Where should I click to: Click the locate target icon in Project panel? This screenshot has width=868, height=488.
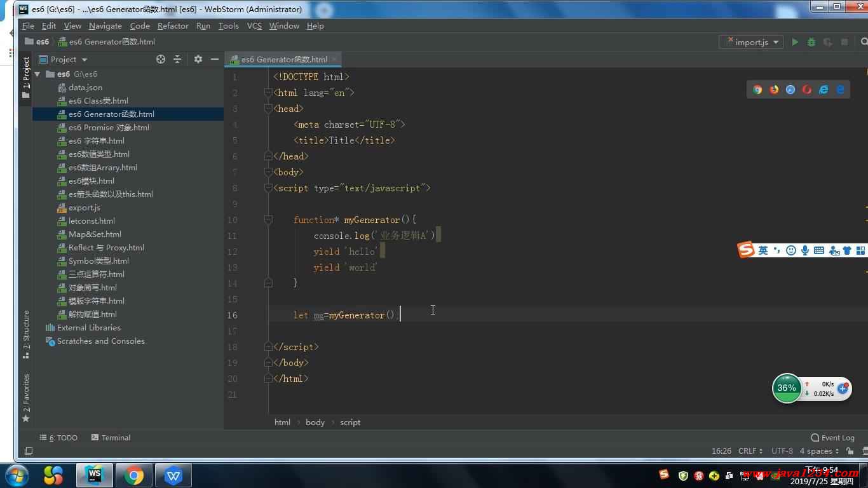tap(161, 59)
